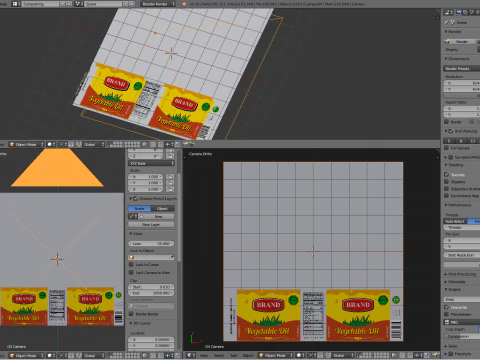Select Render Layers tab icon in properties
The height and width of the screenshot is (360, 480).
click(465, 12)
